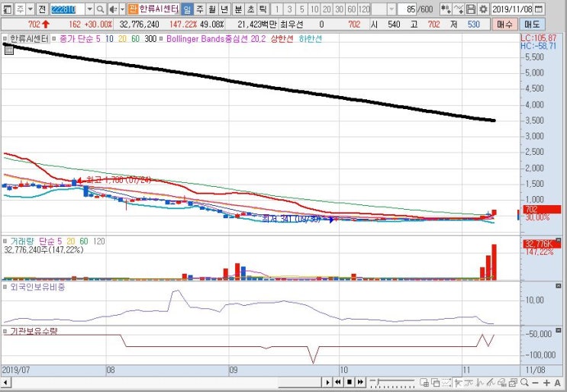Click the orange 관 badge

click(133, 9)
